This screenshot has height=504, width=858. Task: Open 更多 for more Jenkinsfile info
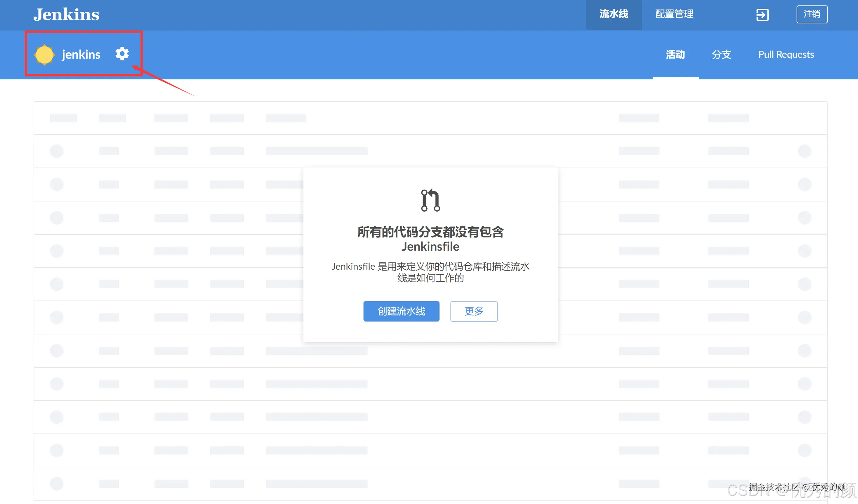pyautogui.click(x=473, y=311)
